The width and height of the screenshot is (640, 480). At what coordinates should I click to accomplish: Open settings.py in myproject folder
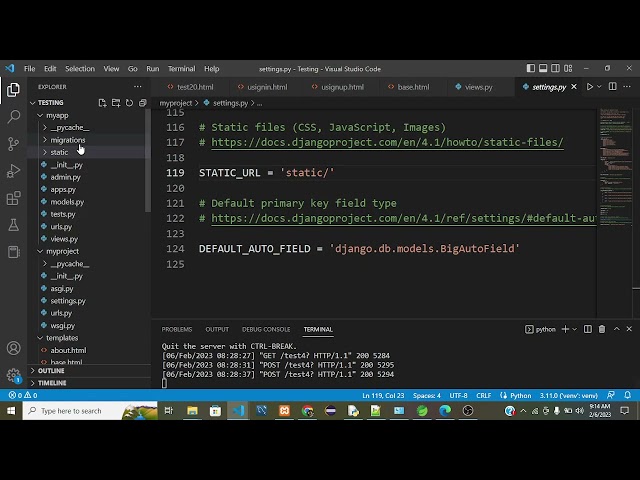(68, 301)
